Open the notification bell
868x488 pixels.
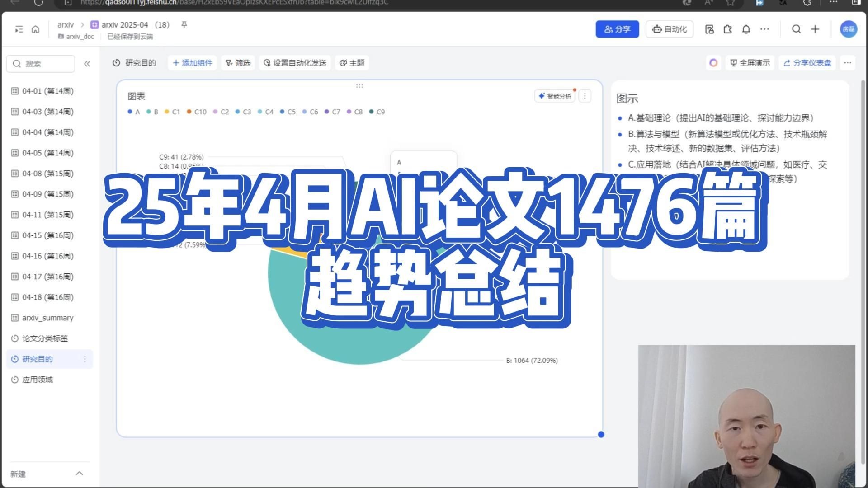(746, 29)
